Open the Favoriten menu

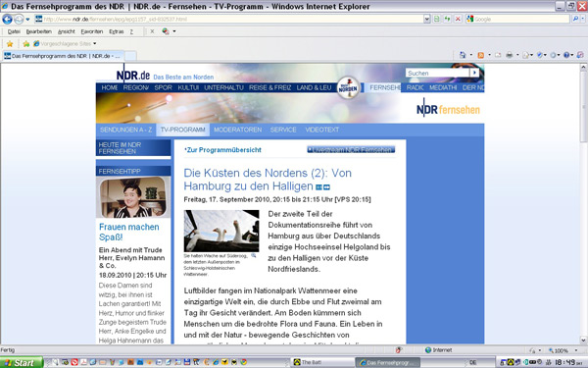point(92,31)
